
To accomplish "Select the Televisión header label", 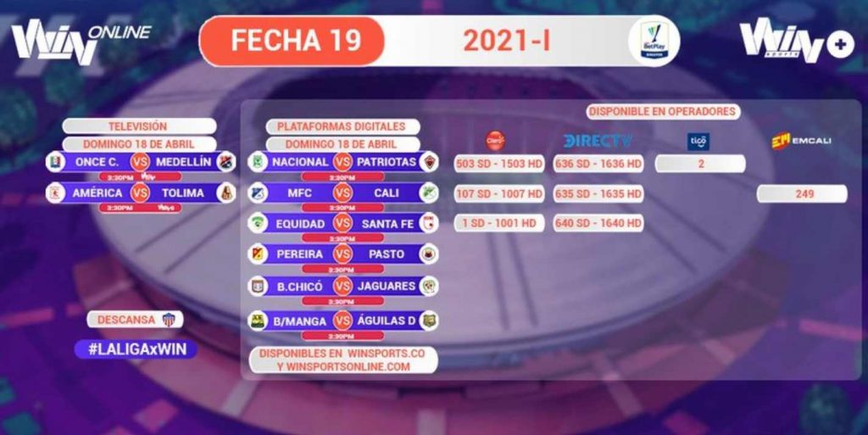I will (x=138, y=126).
